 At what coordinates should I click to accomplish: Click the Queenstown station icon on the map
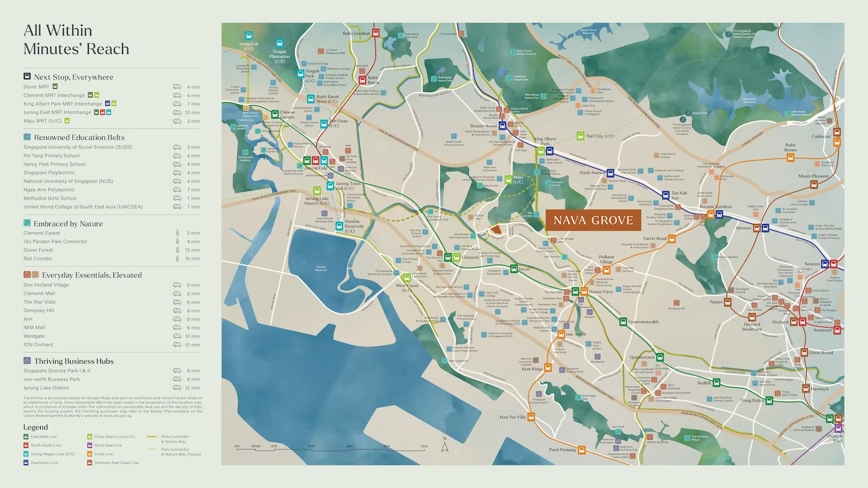(660, 357)
